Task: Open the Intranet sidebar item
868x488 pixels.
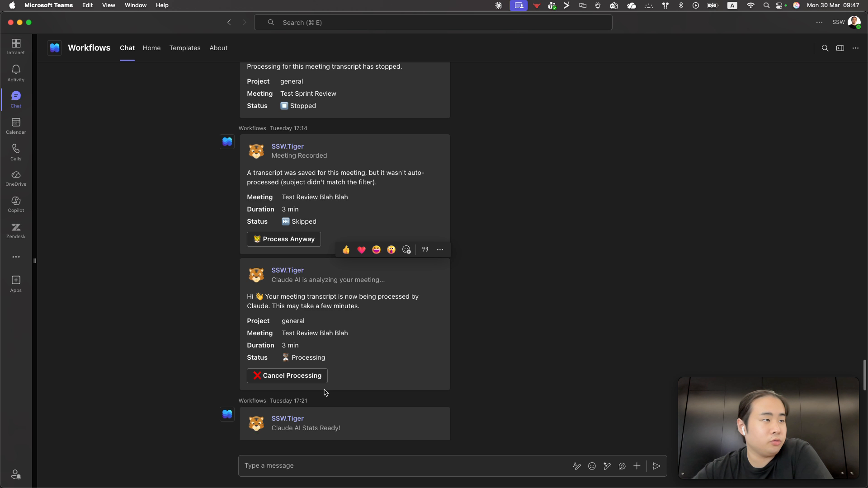Action: pos(16,47)
